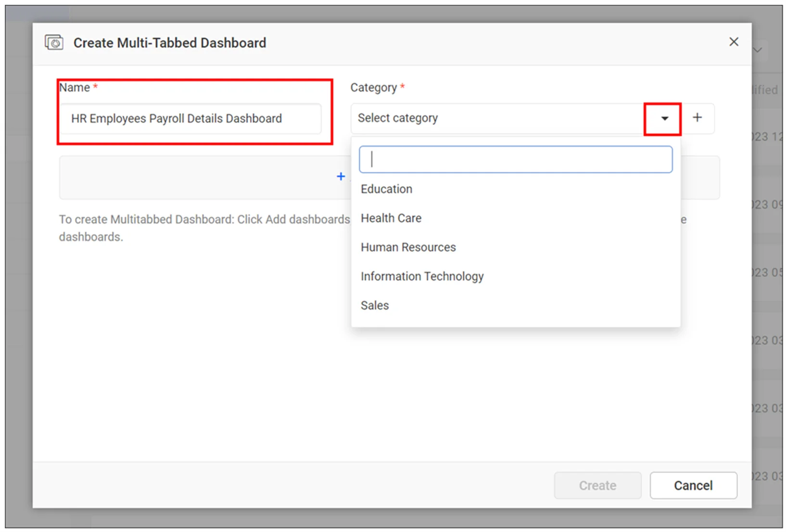Choose Health Care as the category

pos(391,218)
